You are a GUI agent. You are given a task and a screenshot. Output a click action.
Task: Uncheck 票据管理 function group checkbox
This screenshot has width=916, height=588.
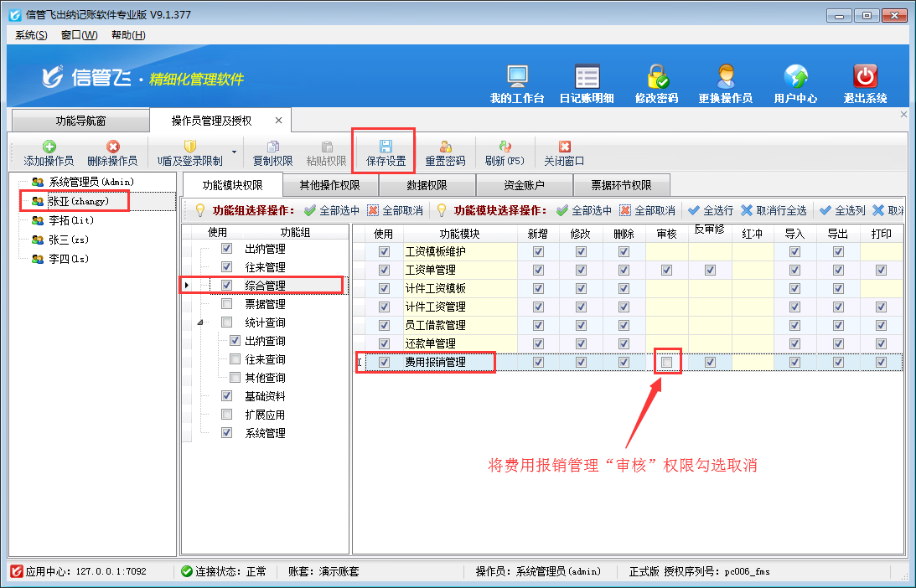(x=227, y=304)
